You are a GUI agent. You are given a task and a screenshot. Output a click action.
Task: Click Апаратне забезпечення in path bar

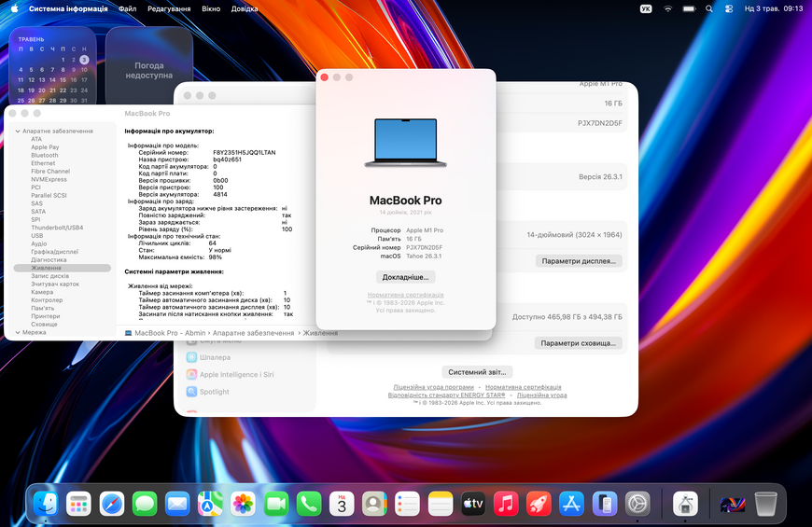pyautogui.click(x=253, y=333)
